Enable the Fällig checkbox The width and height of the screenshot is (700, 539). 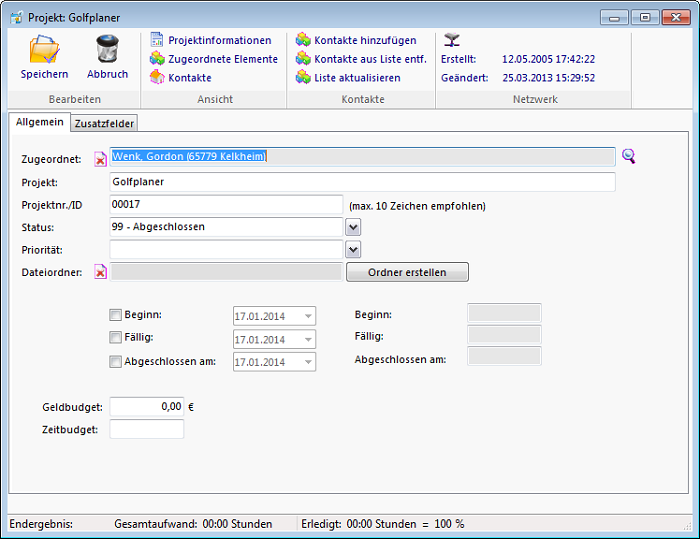tap(115, 337)
